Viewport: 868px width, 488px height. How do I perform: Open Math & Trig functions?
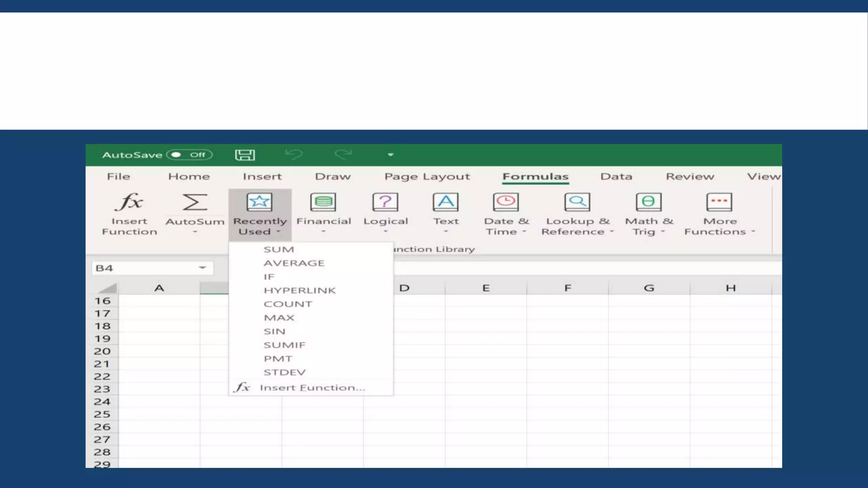pyautogui.click(x=648, y=202)
